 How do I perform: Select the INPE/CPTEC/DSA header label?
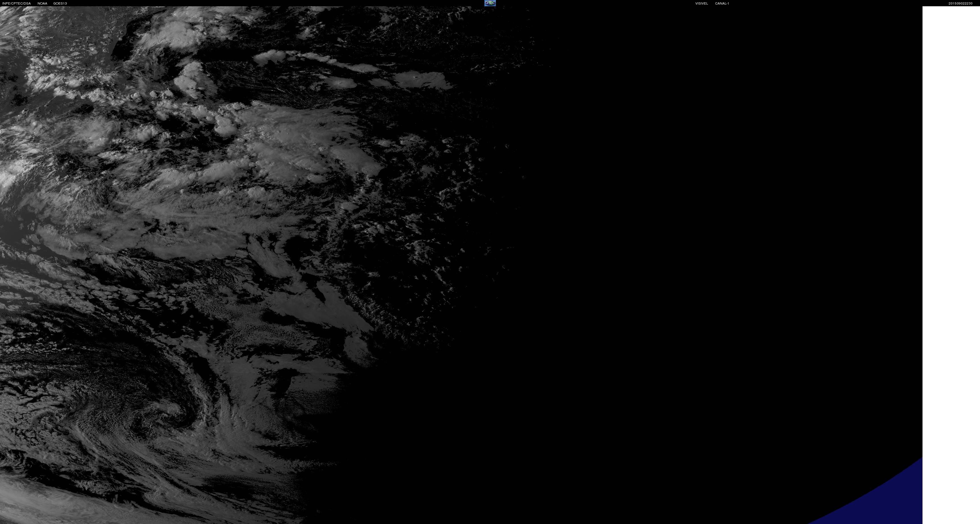[16, 3]
